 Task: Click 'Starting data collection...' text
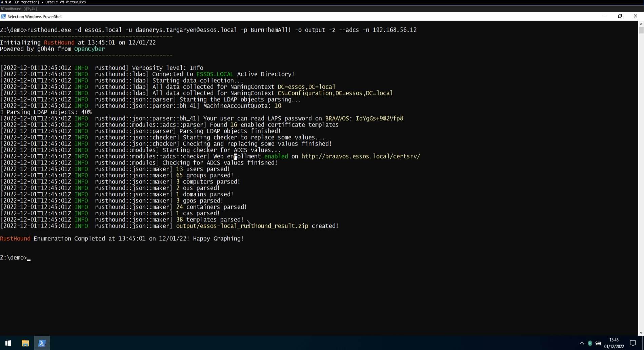(198, 81)
